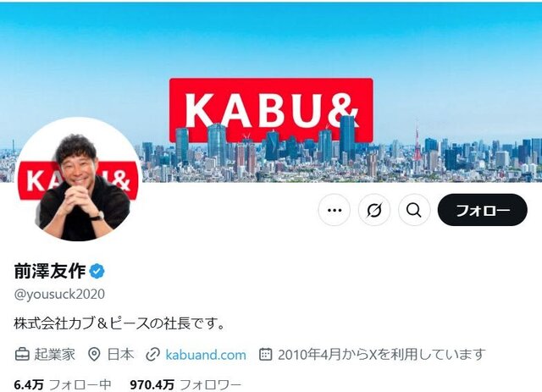Open the kabuand.com website link
This screenshot has height=392, width=542.
pos(206,355)
